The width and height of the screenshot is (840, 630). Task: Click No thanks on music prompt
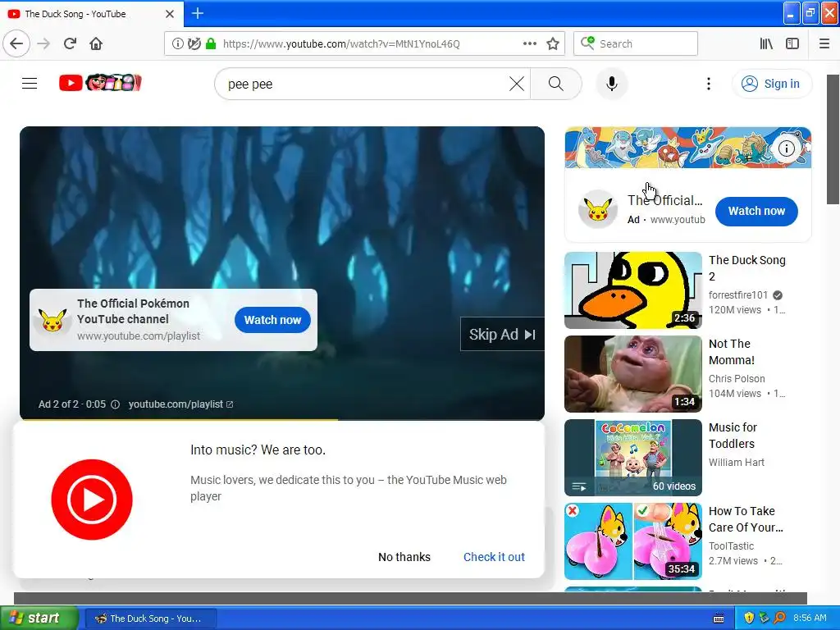[404, 557]
